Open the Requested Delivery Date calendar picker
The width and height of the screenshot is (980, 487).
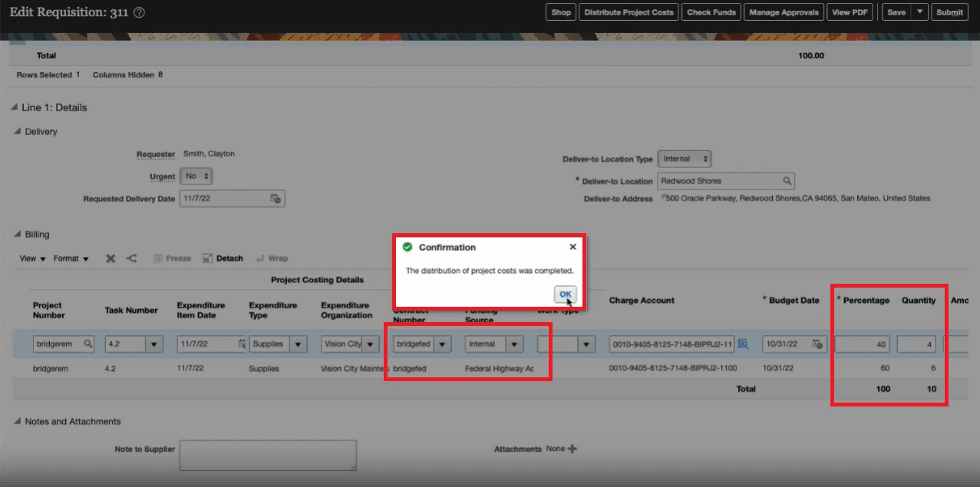(276, 198)
